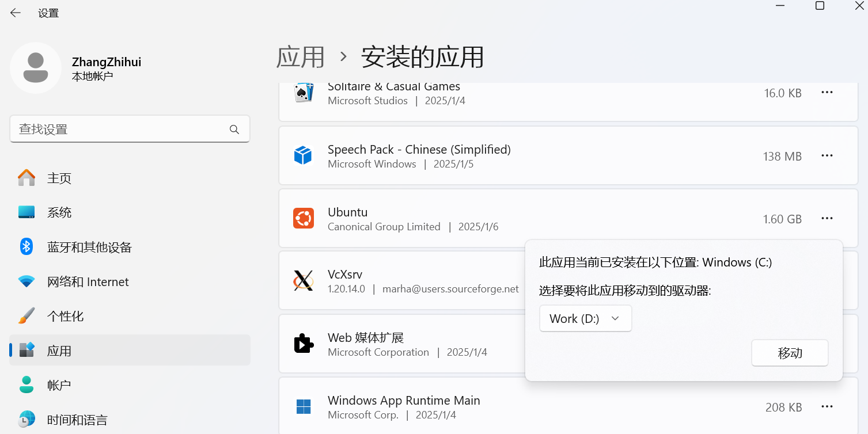This screenshot has height=434, width=868.
Task: Click the search magnifier icon
Action: [x=234, y=130]
